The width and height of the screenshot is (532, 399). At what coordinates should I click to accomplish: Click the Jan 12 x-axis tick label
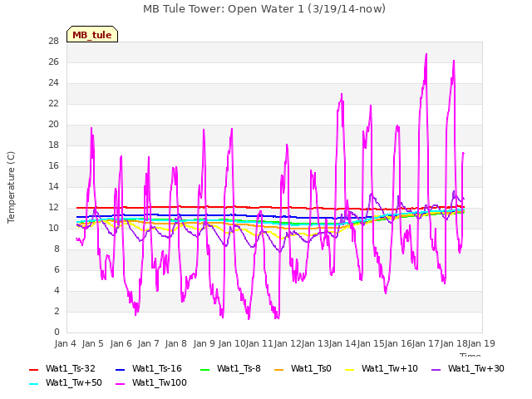[x=288, y=343]
